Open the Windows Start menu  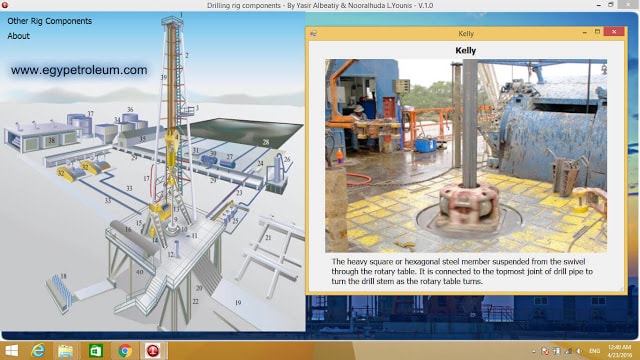click(12, 351)
